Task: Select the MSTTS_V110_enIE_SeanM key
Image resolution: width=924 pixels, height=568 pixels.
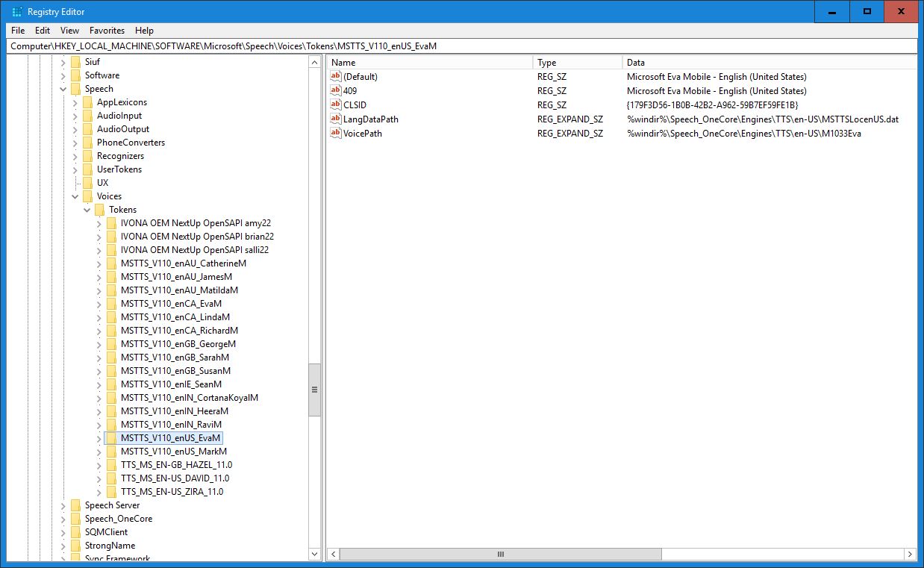Action: coord(171,384)
